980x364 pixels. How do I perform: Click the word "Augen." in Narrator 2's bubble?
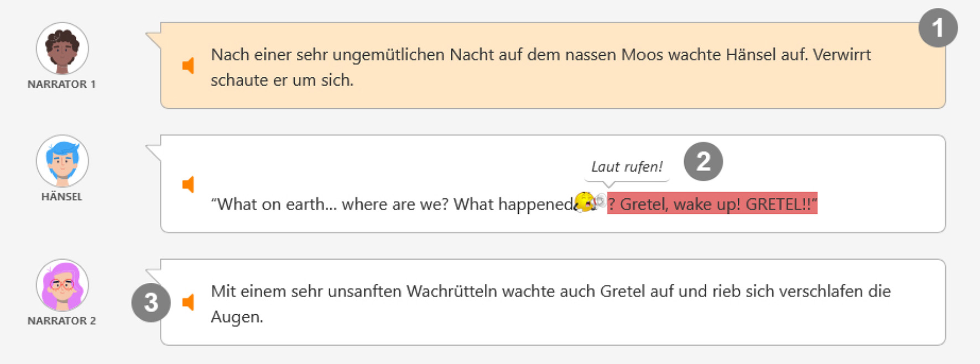[237, 317]
